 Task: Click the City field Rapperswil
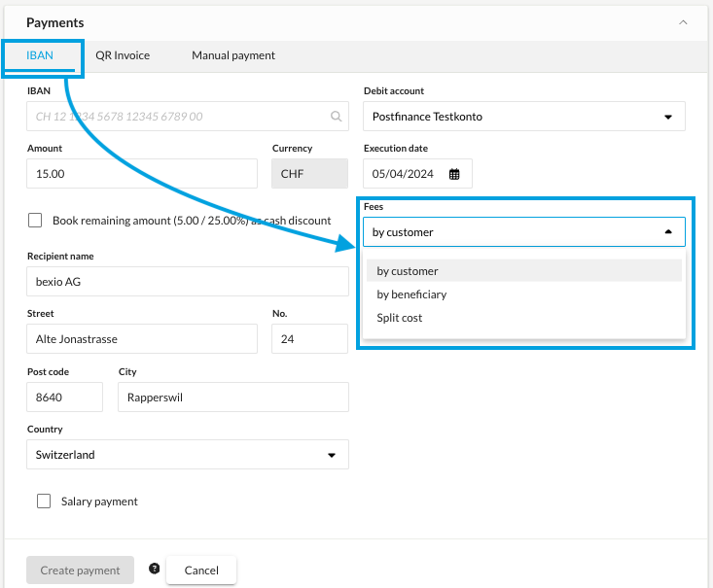tap(233, 398)
